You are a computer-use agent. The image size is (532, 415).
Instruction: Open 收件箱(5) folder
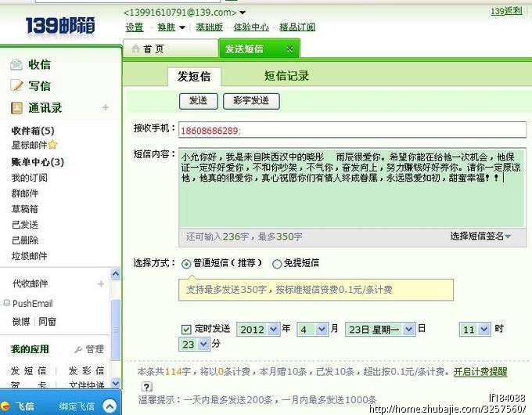(x=33, y=131)
